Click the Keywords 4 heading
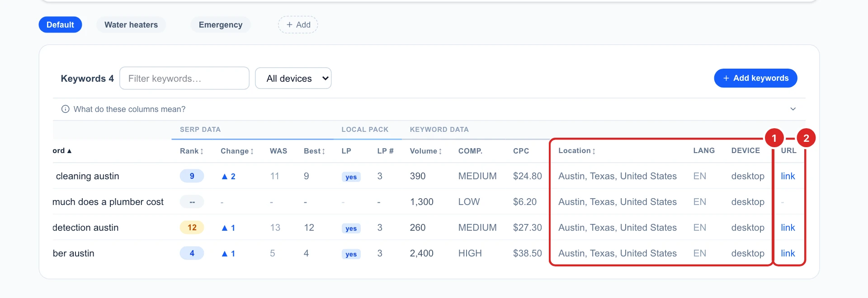This screenshot has height=298, width=868. pos(87,79)
